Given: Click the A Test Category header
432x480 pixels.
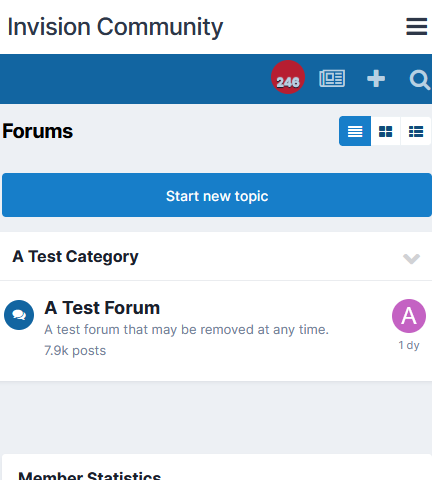Looking at the screenshot, I should pos(75,257).
